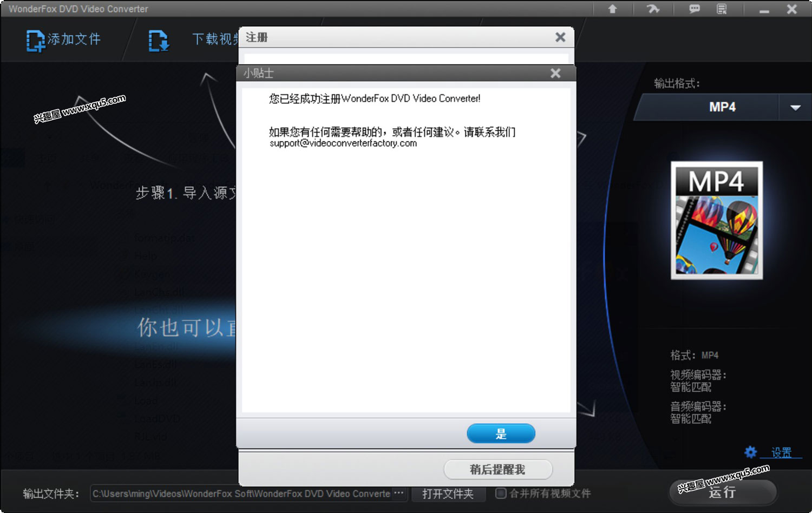Click the registration success message text
This screenshot has width=812, height=513.
click(375, 98)
